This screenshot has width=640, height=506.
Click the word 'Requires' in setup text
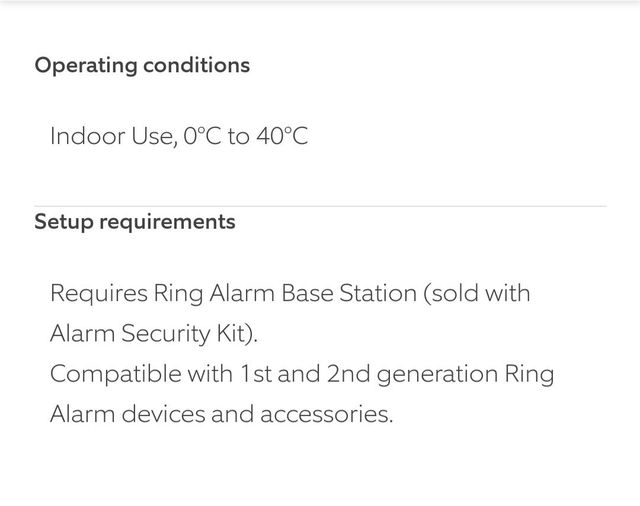click(98, 294)
